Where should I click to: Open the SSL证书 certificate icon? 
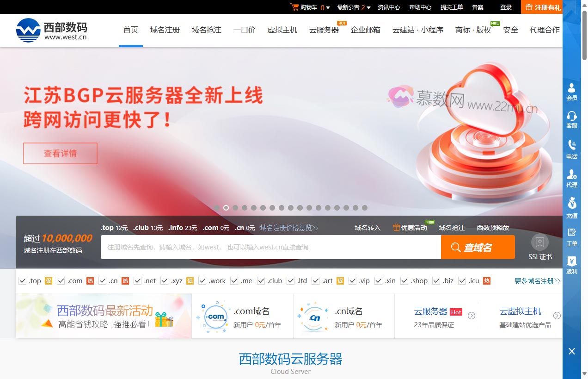pos(540,242)
